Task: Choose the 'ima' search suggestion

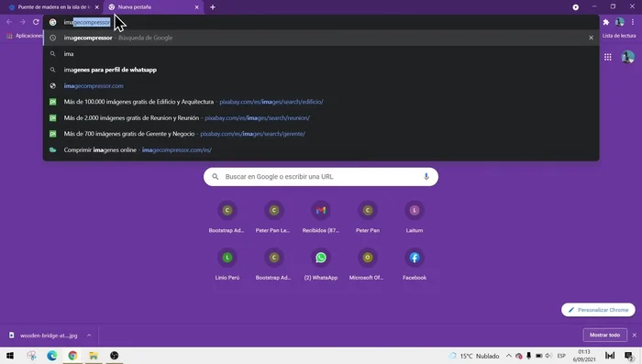Action: [321, 54]
